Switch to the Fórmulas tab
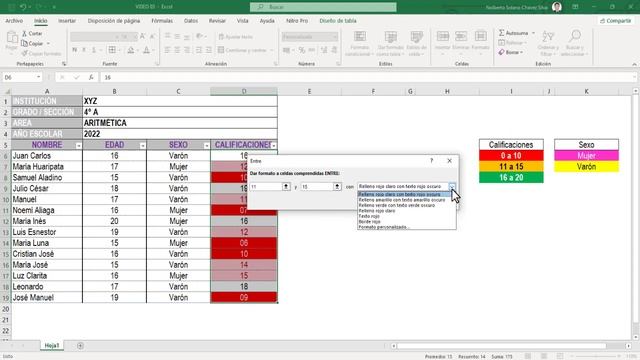Image resolution: width=640 pixels, height=360 pixels. tap(162, 21)
